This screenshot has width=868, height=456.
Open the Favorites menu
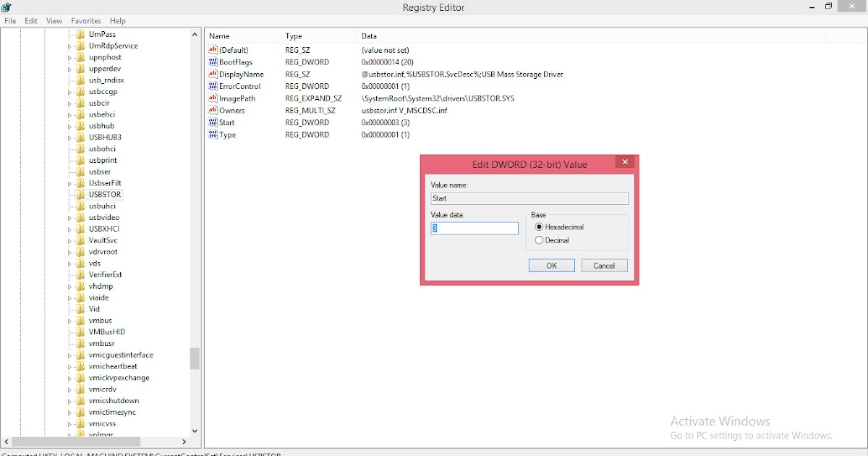coord(85,20)
